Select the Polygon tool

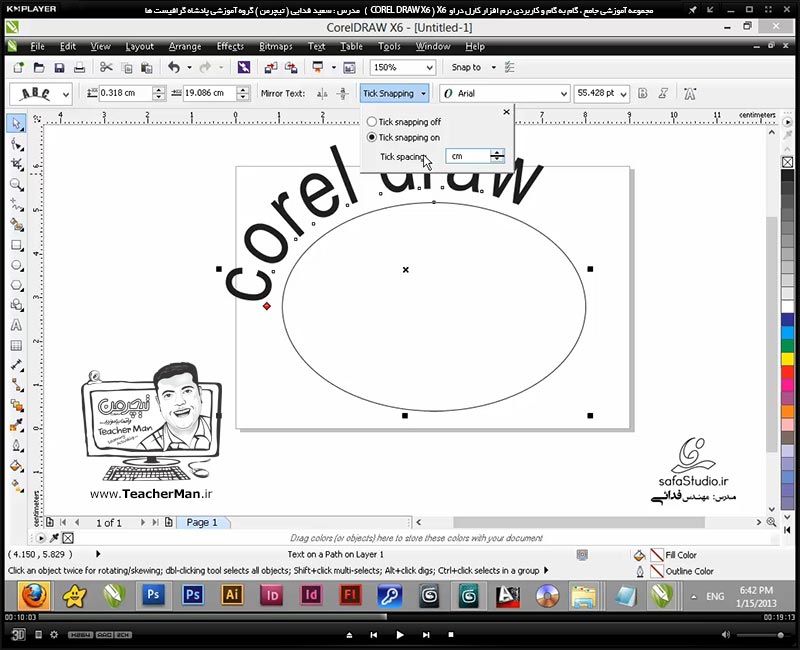16,285
